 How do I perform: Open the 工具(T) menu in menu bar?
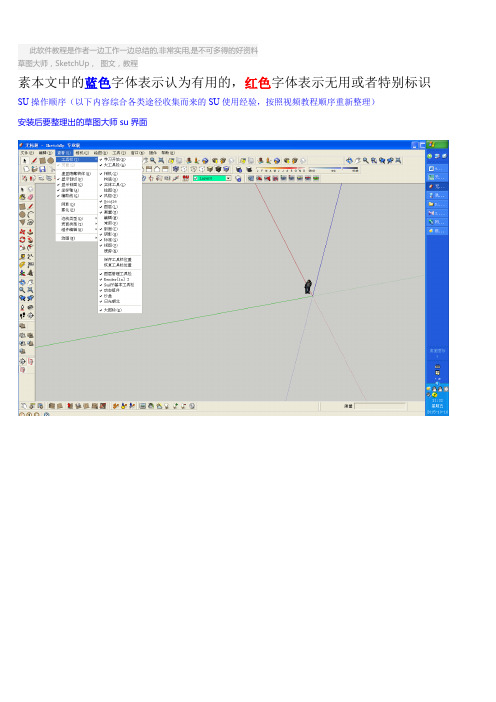pos(119,153)
